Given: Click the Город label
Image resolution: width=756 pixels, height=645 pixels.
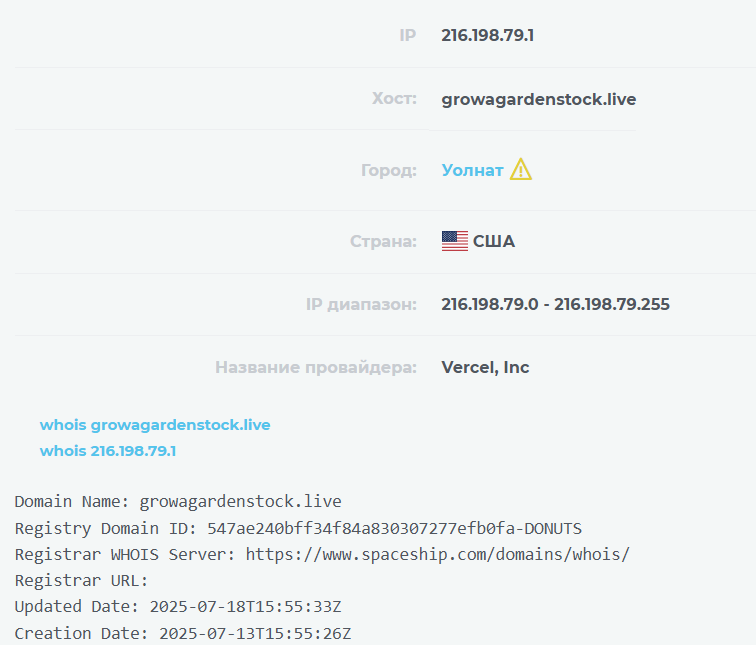Looking at the screenshot, I should point(389,170).
